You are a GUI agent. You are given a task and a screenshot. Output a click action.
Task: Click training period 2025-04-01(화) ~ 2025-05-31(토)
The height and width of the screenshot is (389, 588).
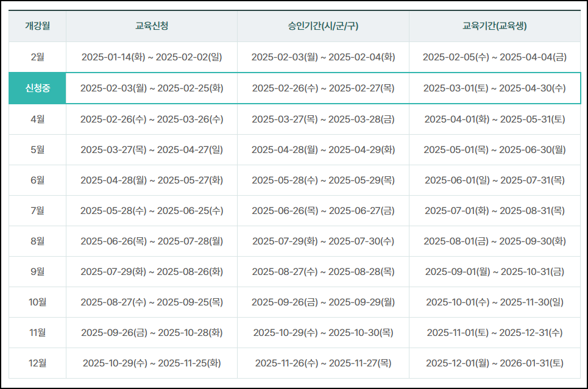(495, 120)
